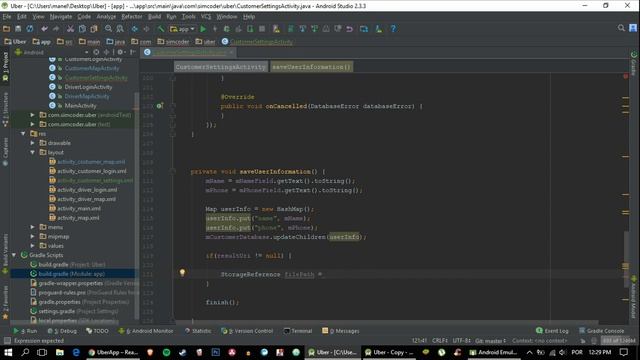This screenshot has height=360, width=640.
Task: Click the Find magnifier toolbar icon
Action: pyautogui.click(x=108, y=29)
